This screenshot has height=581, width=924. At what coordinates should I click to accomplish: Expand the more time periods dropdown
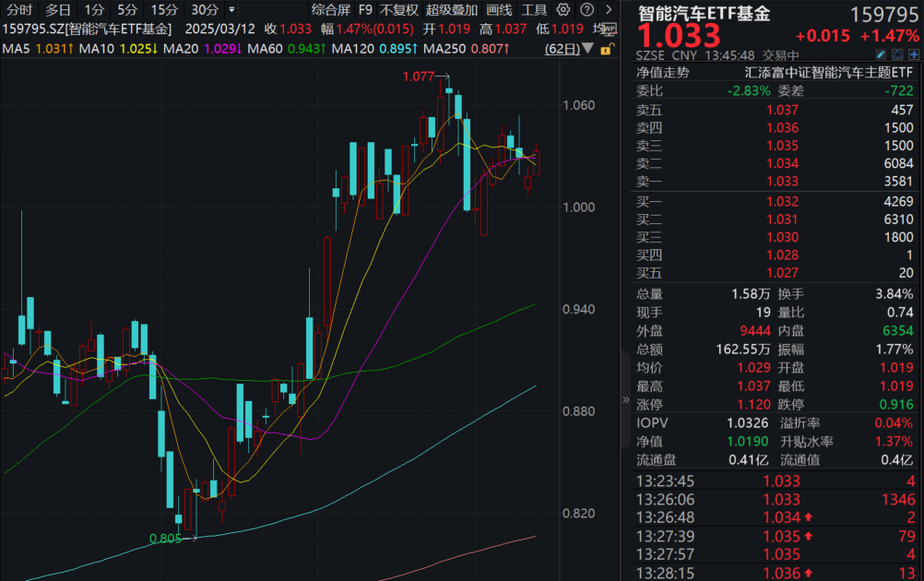tap(231, 10)
